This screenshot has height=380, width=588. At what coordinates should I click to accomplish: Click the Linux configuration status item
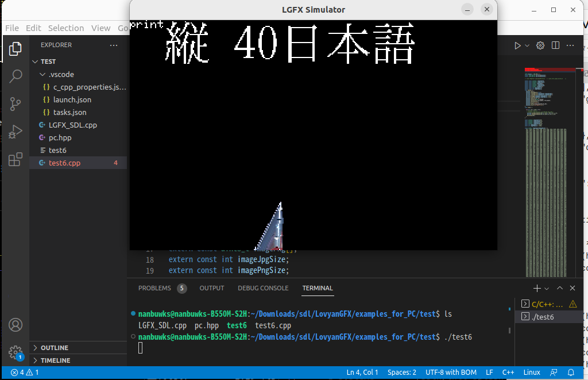tap(532, 373)
